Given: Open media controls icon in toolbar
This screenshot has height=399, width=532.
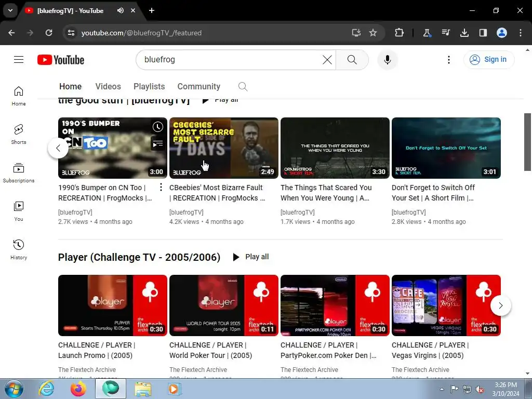Looking at the screenshot, I should point(445,33).
